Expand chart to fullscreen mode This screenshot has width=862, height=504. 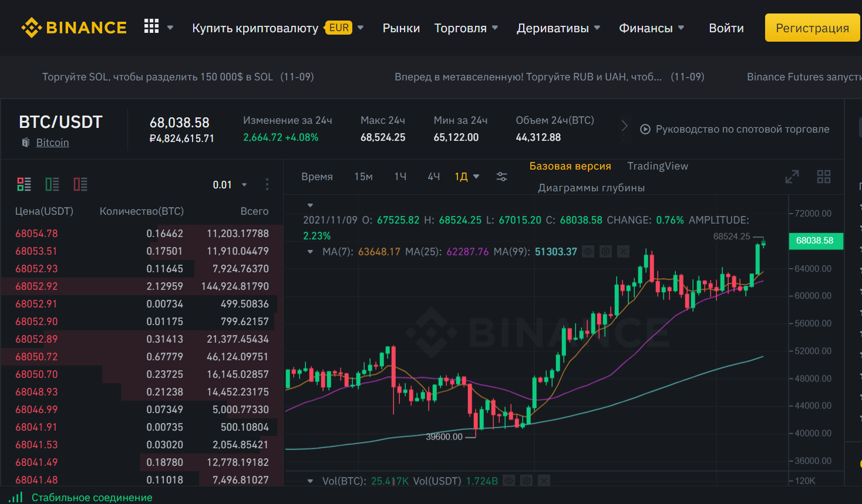(792, 176)
